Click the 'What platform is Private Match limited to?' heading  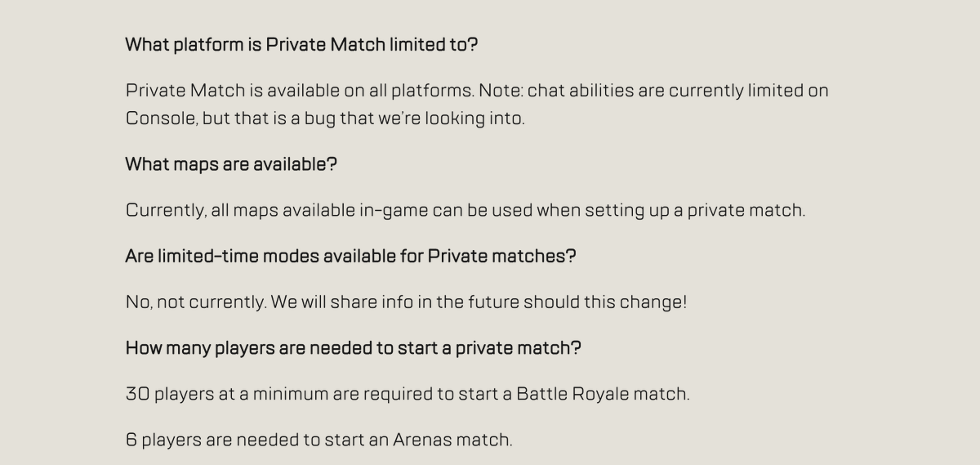coord(301,45)
